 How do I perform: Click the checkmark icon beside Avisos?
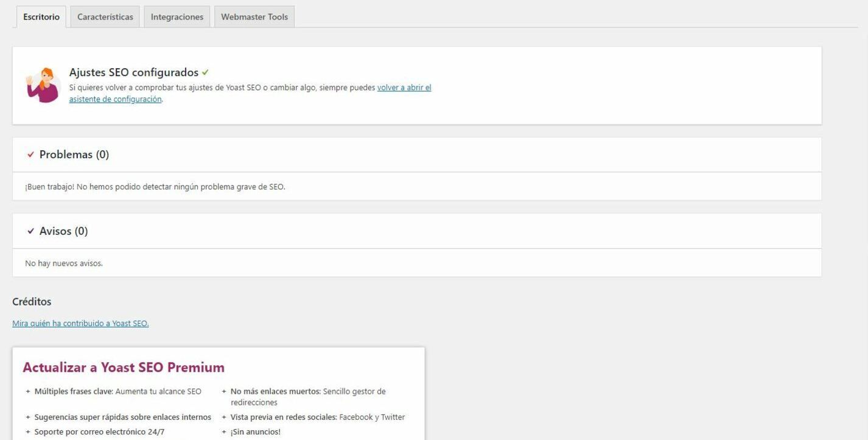(31, 231)
